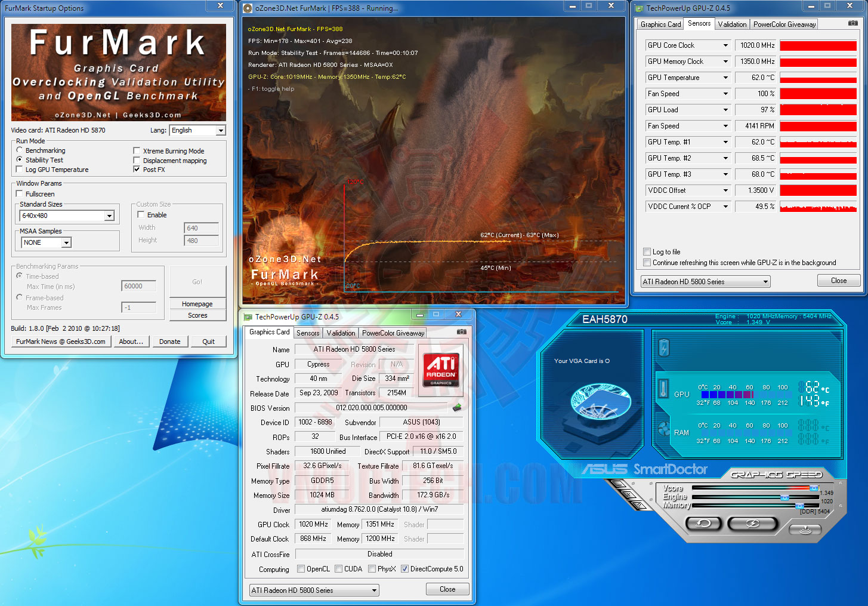Click the BIOS save chip icon beside BIOS Version
868x606 pixels.
click(457, 407)
